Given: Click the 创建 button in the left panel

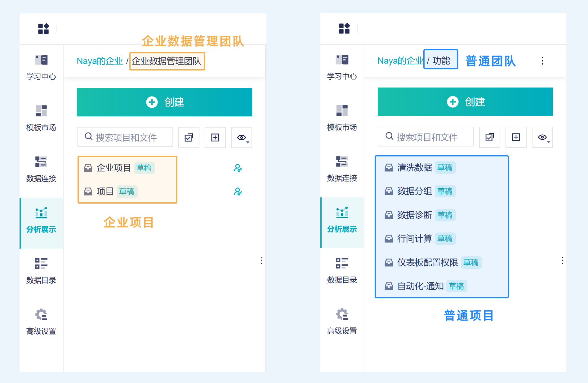Looking at the screenshot, I should (x=164, y=102).
